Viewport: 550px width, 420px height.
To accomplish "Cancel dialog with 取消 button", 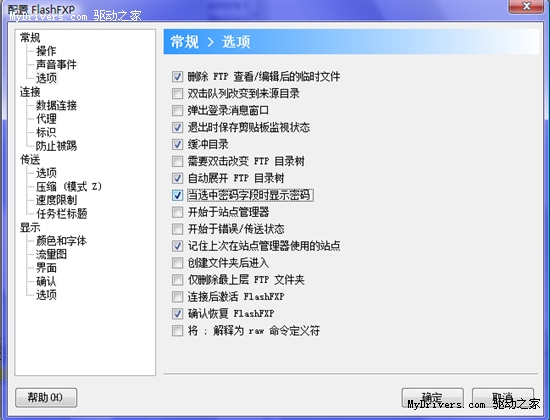I will pos(503,398).
